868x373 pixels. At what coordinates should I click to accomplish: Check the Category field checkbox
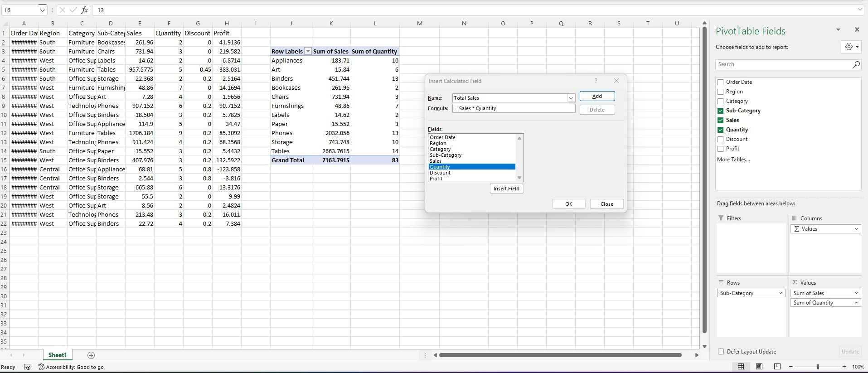click(720, 102)
